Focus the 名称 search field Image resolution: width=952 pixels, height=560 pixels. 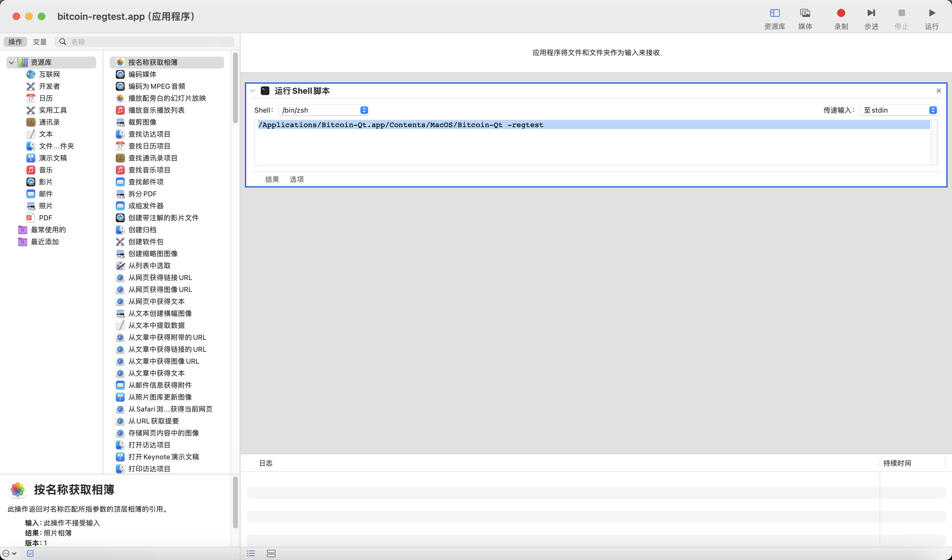145,42
